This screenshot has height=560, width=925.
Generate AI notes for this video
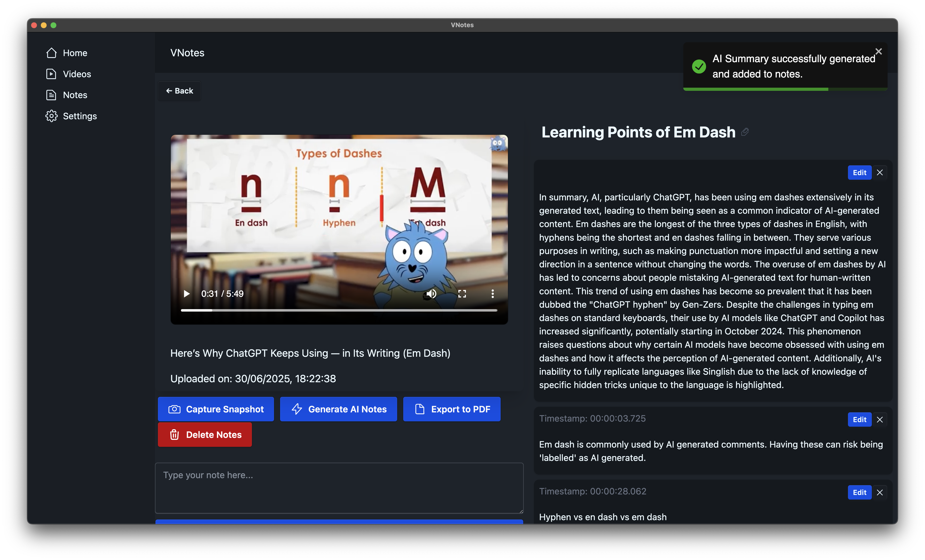click(338, 409)
